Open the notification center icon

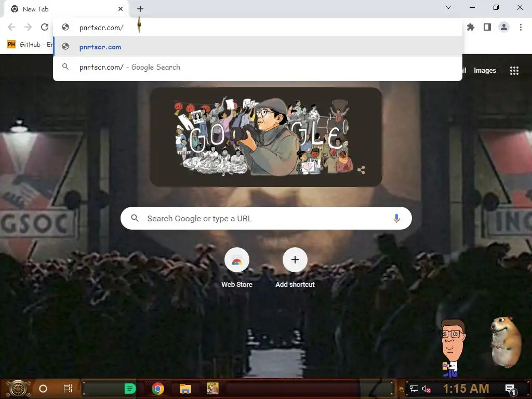coord(510,389)
